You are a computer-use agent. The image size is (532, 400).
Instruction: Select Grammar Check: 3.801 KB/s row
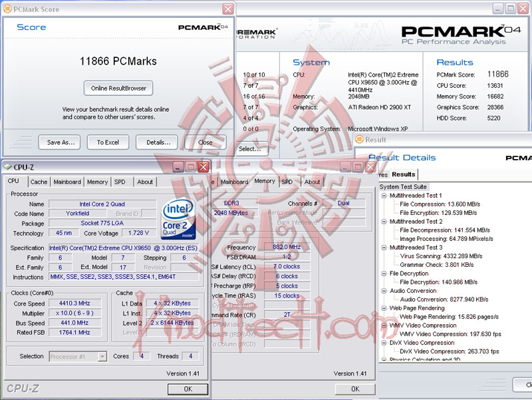(437, 265)
